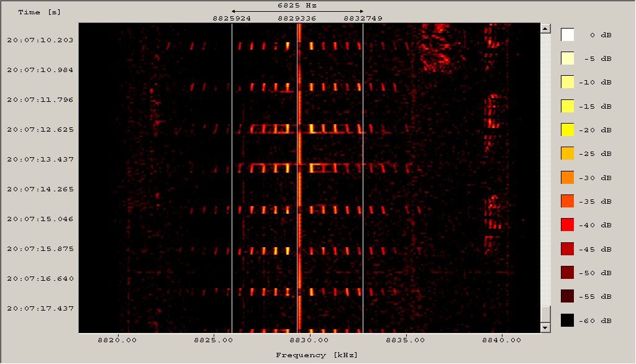Click the 8832749 right cursor label

pos(363,18)
